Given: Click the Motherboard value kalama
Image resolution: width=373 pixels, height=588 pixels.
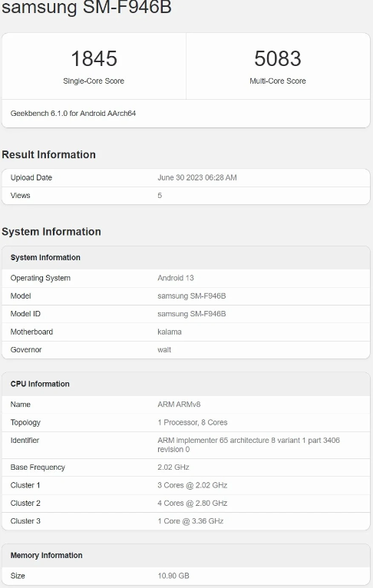Looking at the screenshot, I should pos(170,332).
